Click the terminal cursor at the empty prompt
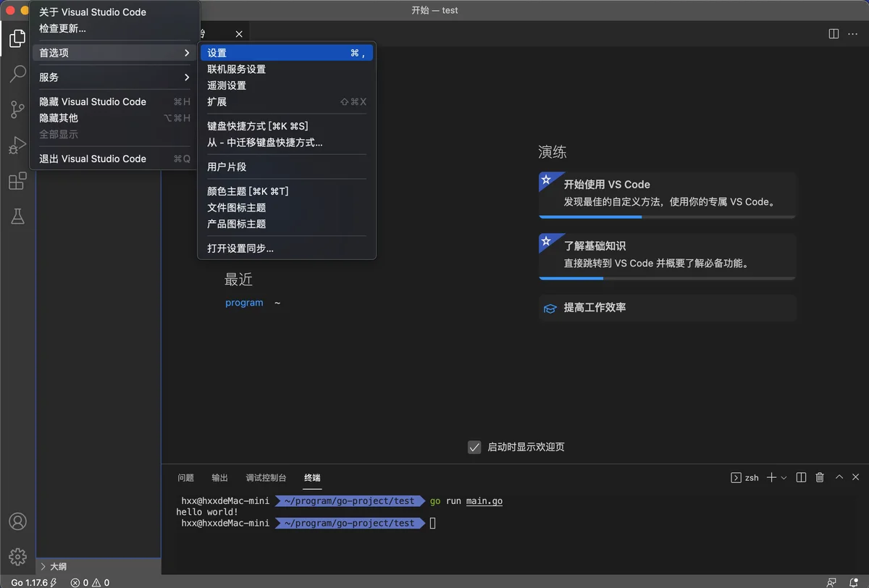The image size is (869, 588). pyautogui.click(x=433, y=523)
